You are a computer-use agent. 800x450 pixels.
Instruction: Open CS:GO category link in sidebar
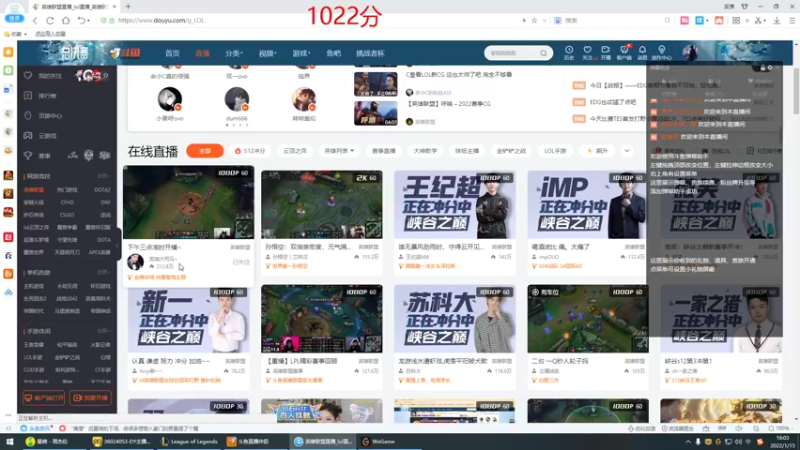pos(67,215)
